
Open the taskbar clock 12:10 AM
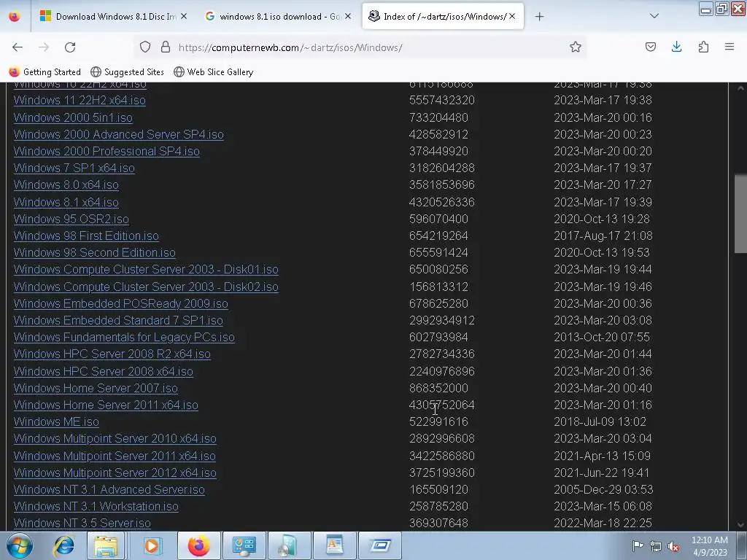710,546
